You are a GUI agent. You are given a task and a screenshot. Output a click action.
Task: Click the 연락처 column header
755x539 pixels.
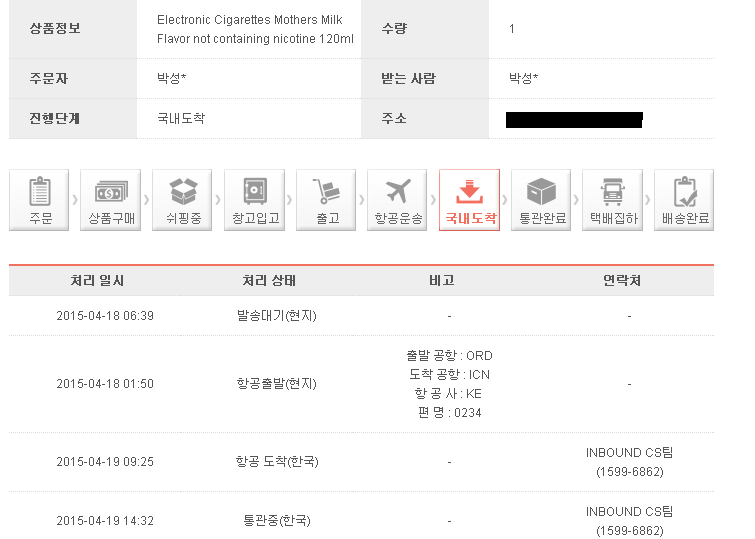click(622, 280)
